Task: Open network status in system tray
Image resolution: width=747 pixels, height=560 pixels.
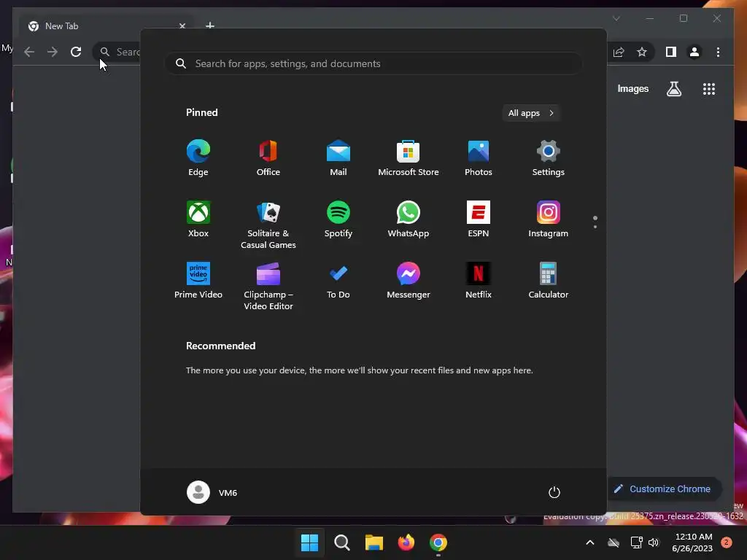Action: 636,542
